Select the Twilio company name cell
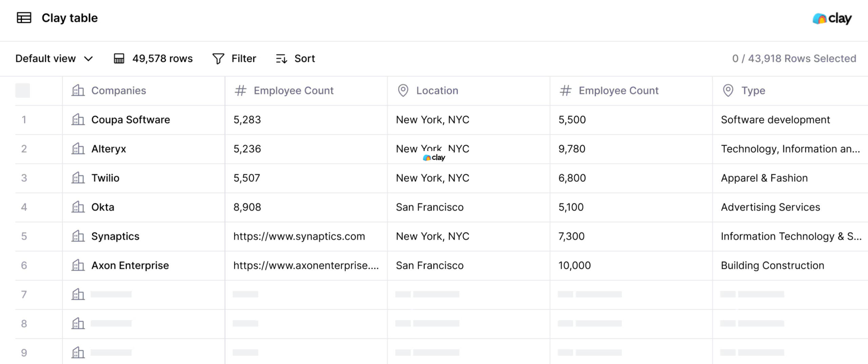This screenshot has height=364, width=868. pyautogui.click(x=105, y=178)
